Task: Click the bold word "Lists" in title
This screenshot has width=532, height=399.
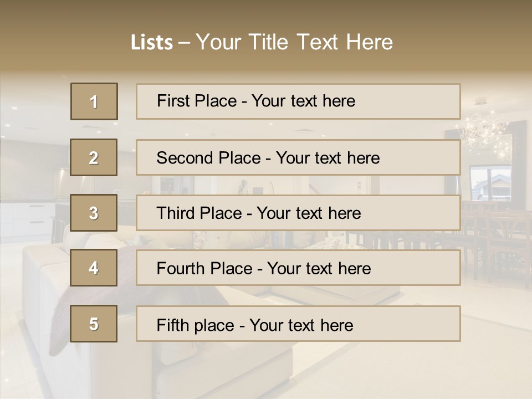Action: (x=151, y=43)
